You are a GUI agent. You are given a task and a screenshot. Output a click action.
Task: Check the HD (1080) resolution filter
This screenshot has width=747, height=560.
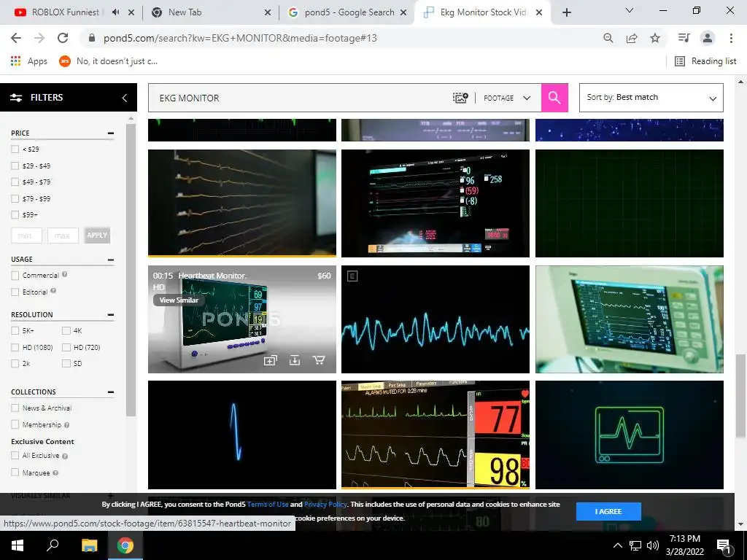click(x=15, y=347)
